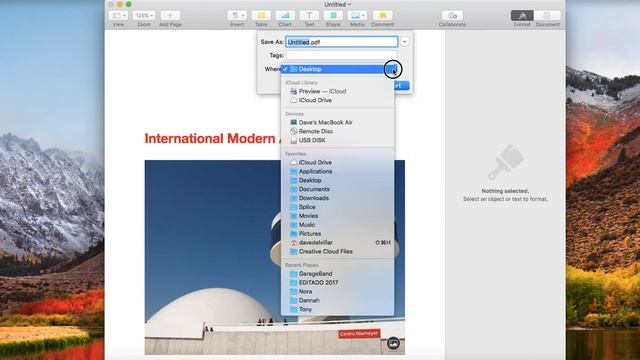Open the Insert toolbar menu

[x=237, y=16]
